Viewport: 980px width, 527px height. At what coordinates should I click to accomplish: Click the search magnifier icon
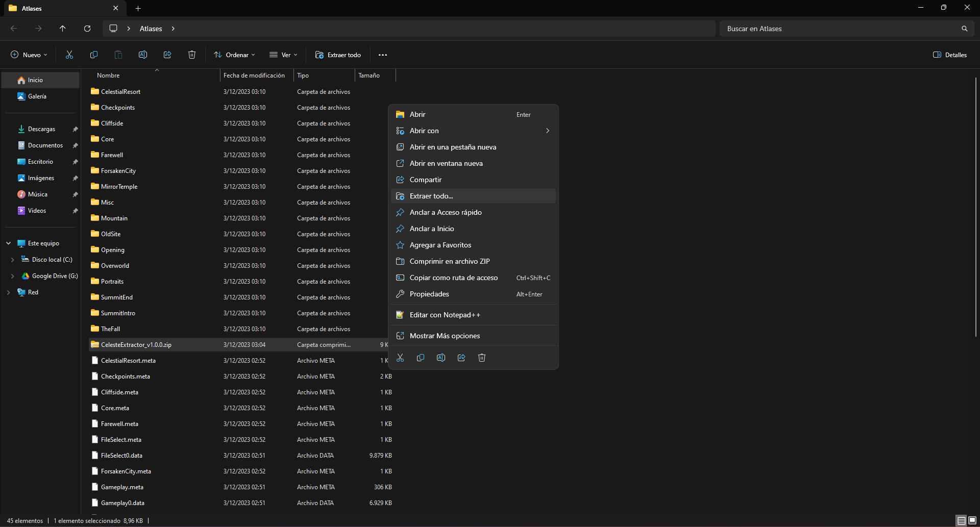pos(964,29)
